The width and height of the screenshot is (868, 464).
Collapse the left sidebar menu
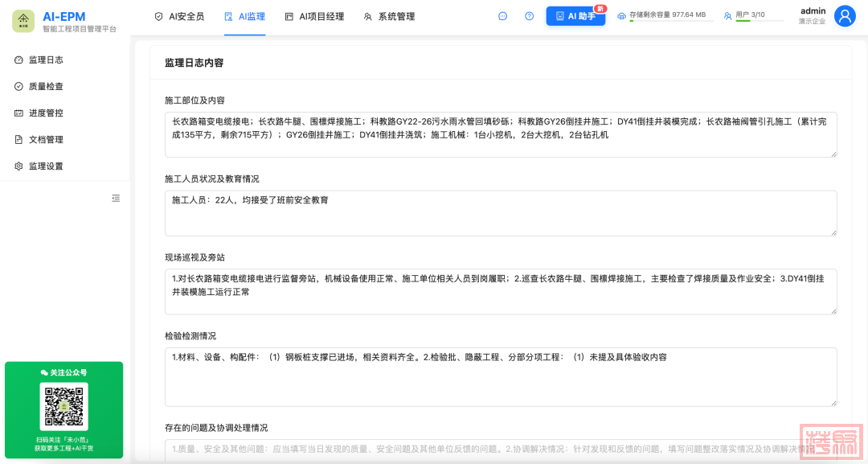point(116,198)
